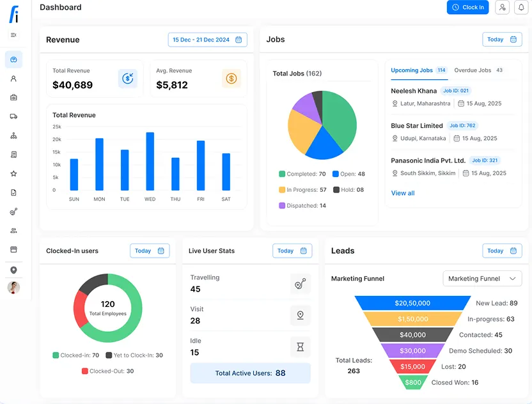The image size is (532, 404).
Task: Open the Live User Stats Today date picker
Action: (x=292, y=251)
